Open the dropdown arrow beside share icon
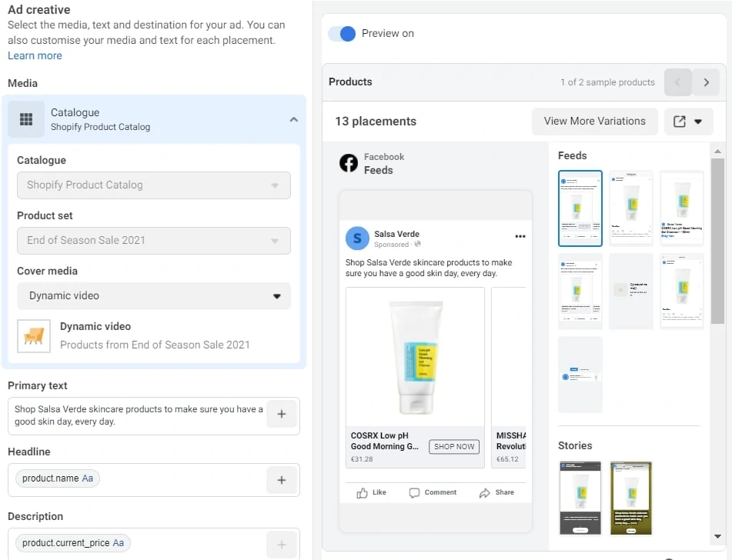Viewport: 732px width, 560px height. 698,122
